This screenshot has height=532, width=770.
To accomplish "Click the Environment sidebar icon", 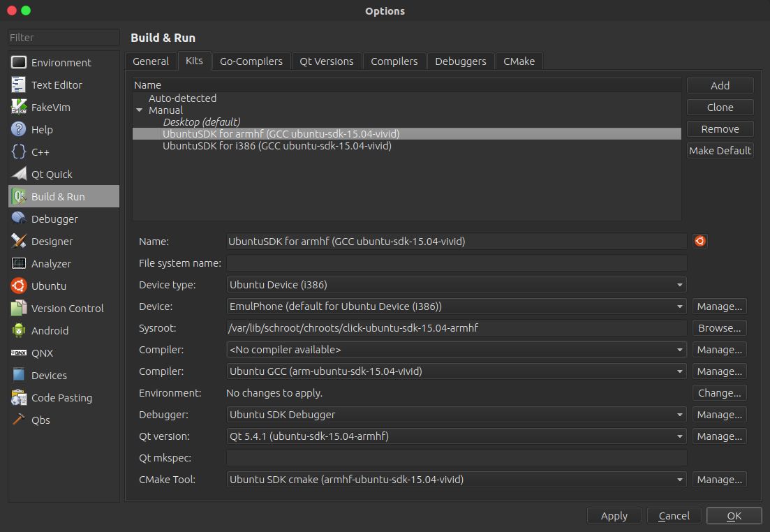I will point(19,62).
